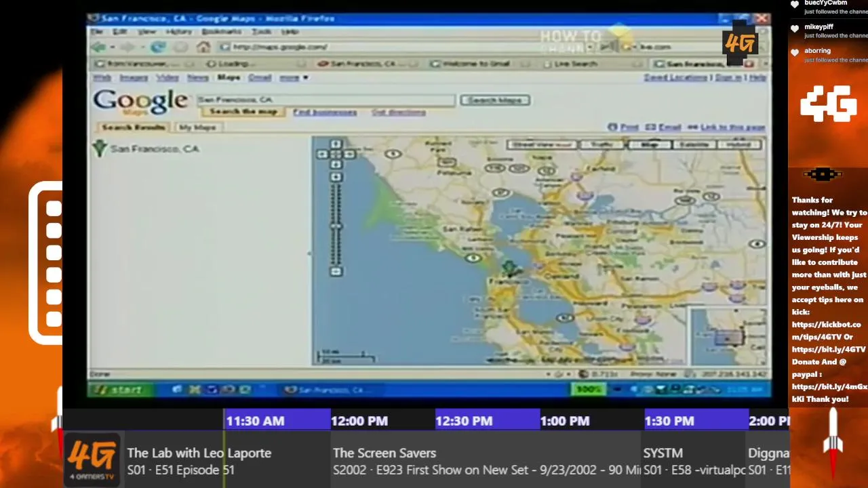868x488 pixels.
Task: Click Google Maps search input field
Action: 325,100
